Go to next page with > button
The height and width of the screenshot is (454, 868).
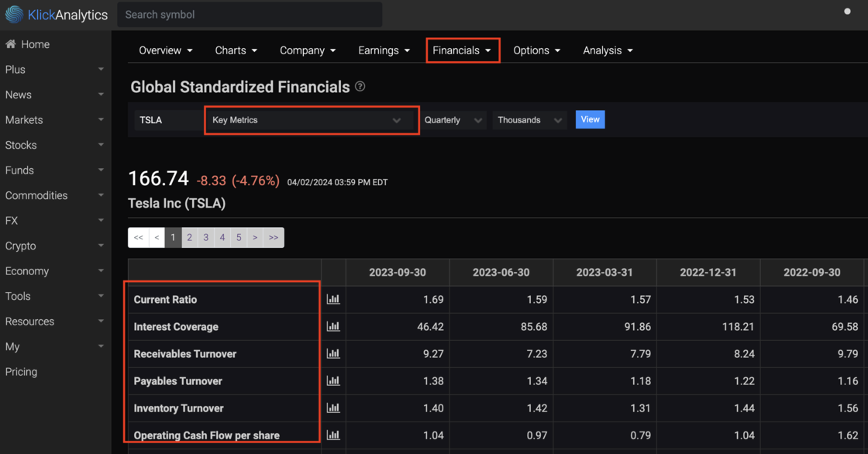pyautogui.click(x=255, y=238)
